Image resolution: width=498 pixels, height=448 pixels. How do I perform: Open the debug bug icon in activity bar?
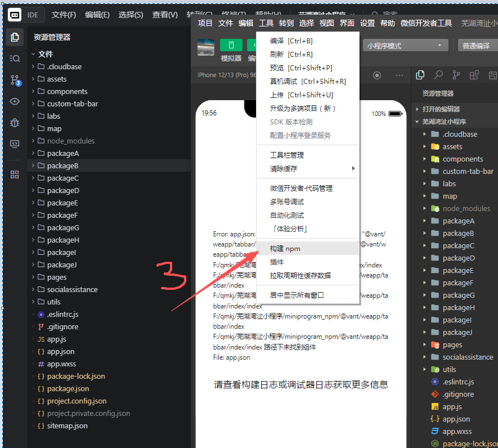15,123
